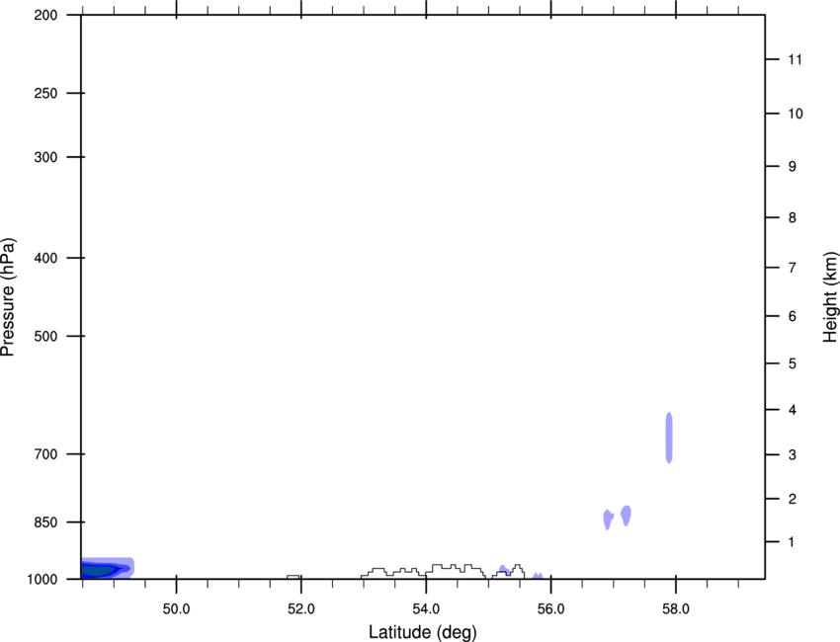Click latitude tick label 52.0

pos(301,609)
